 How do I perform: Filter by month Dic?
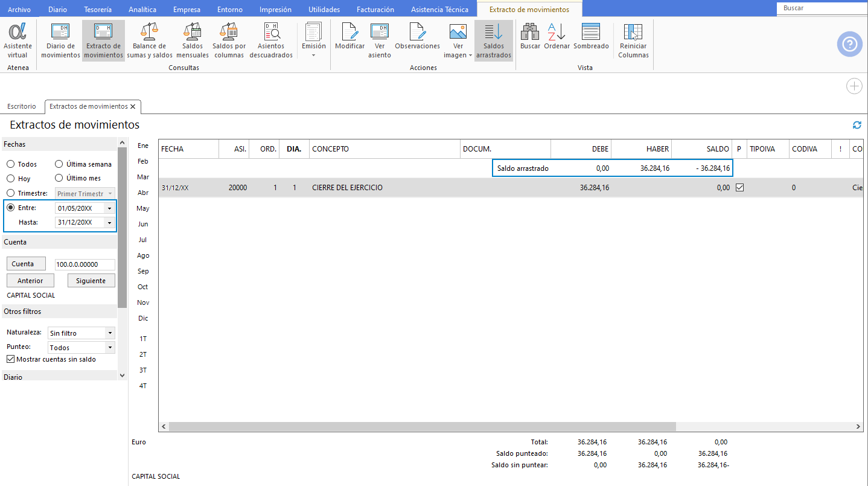click(143, 318)
